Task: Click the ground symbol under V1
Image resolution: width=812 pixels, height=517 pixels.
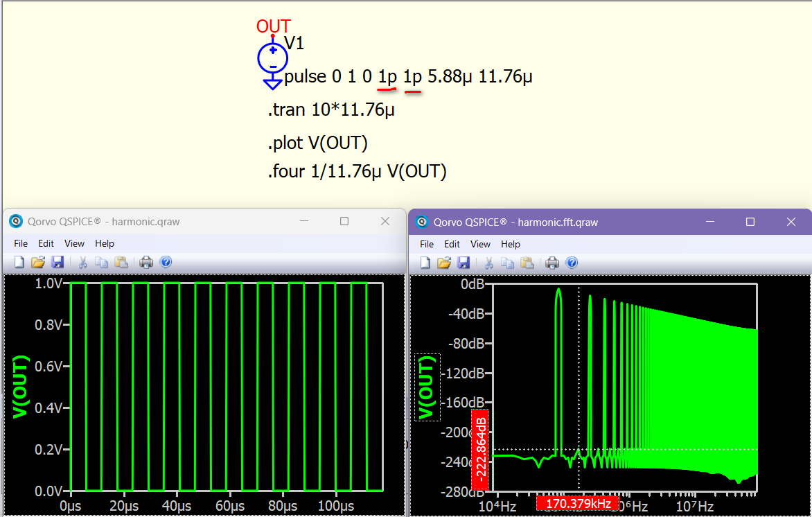Action: [x=272, y=82]
